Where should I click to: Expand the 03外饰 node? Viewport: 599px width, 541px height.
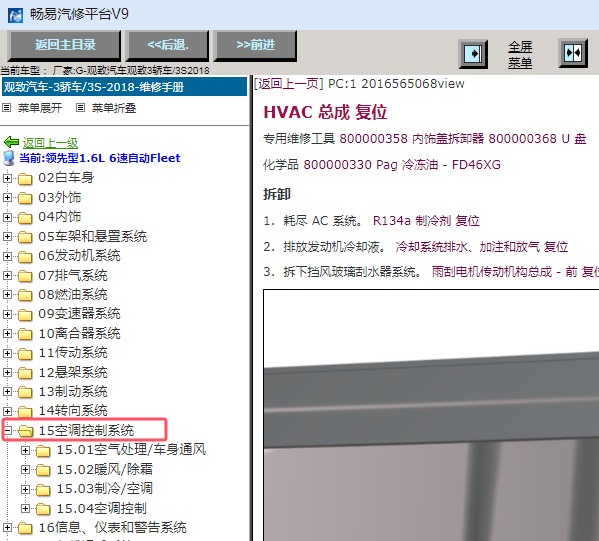7,198
